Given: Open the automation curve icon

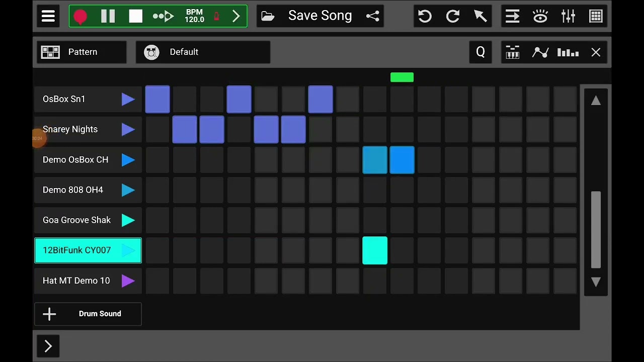Looking at the screenshot, I should click(540, 52).
